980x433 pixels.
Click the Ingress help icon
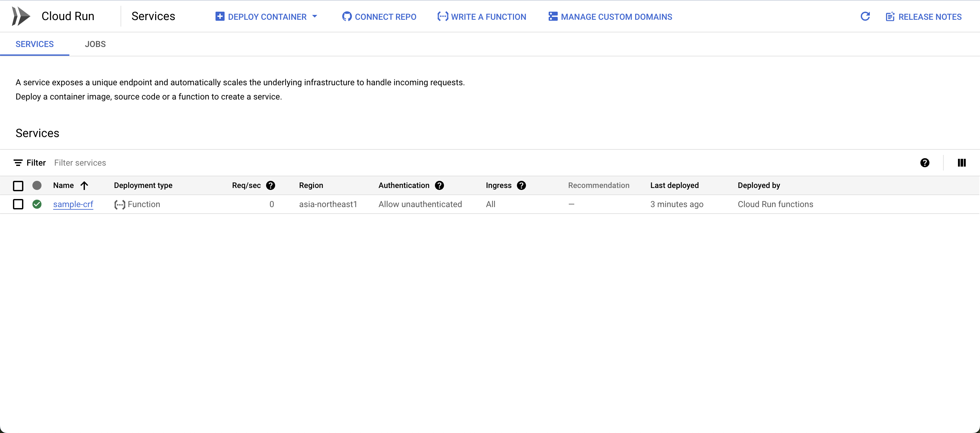[521, 185]
